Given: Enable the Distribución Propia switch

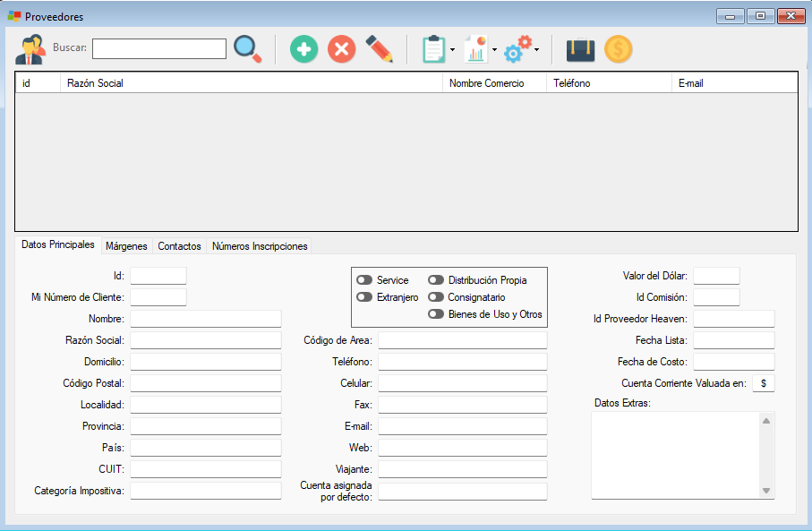Looking at the screenshot, I should pos(436,280).
